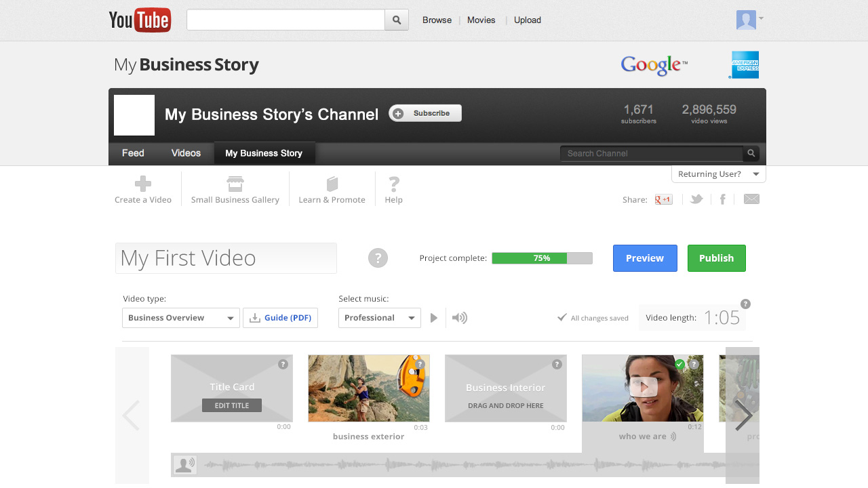Switch to the Feed channel tab
The width and height of the screenshot is (868, 488).
[133, 153]
